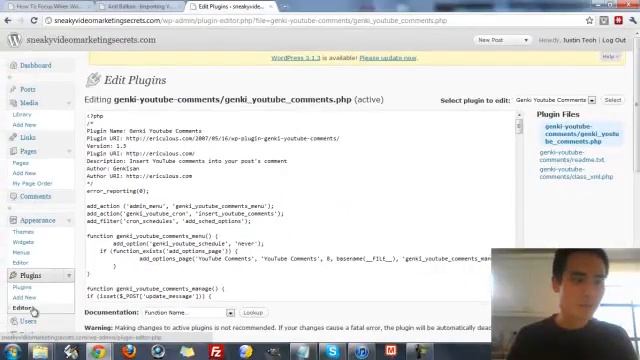This screenshot has width=640, height=360.
Task: Expand the Help tab
Action: (x=610, y=57)
